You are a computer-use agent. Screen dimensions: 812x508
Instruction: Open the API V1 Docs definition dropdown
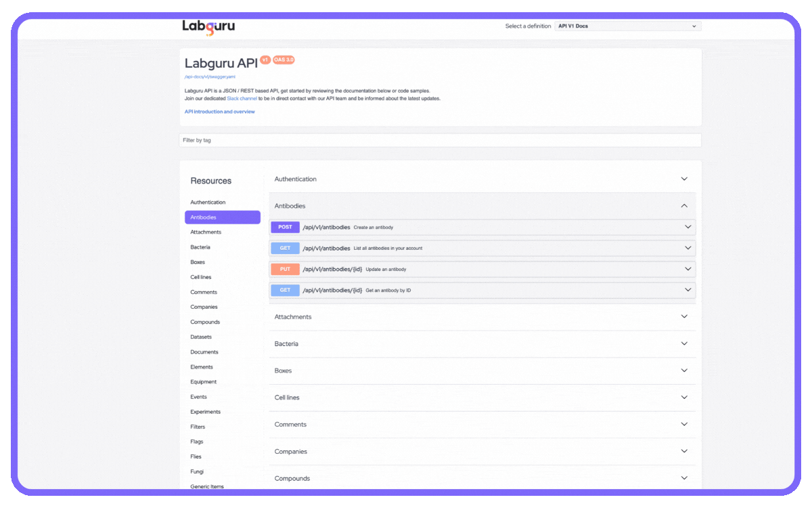[627, 26]
